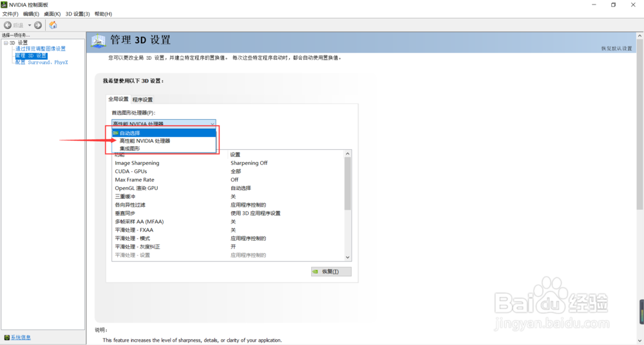Open the 帮助(H) menu
Screen dimensions: 644x345
[103, 14]
